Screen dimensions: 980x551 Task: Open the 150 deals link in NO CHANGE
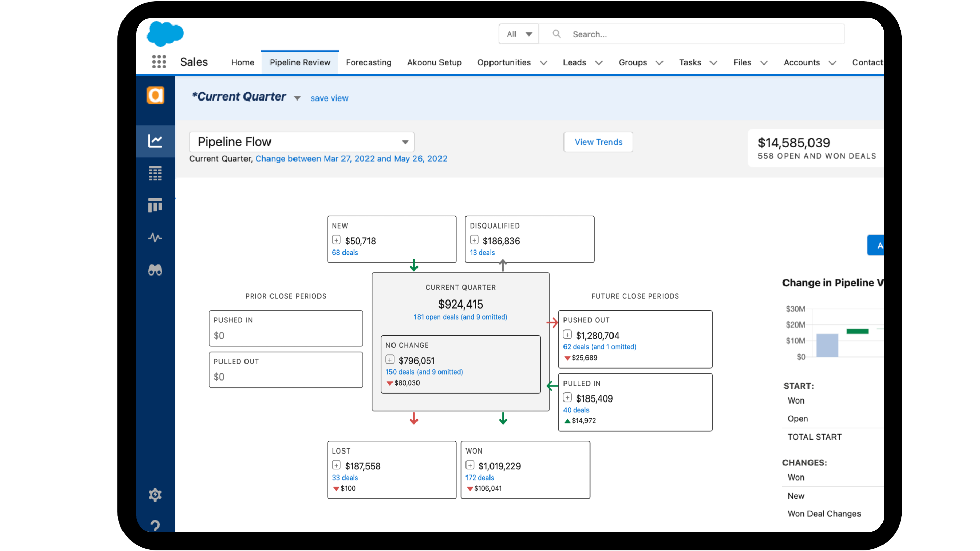pos(424,372)
